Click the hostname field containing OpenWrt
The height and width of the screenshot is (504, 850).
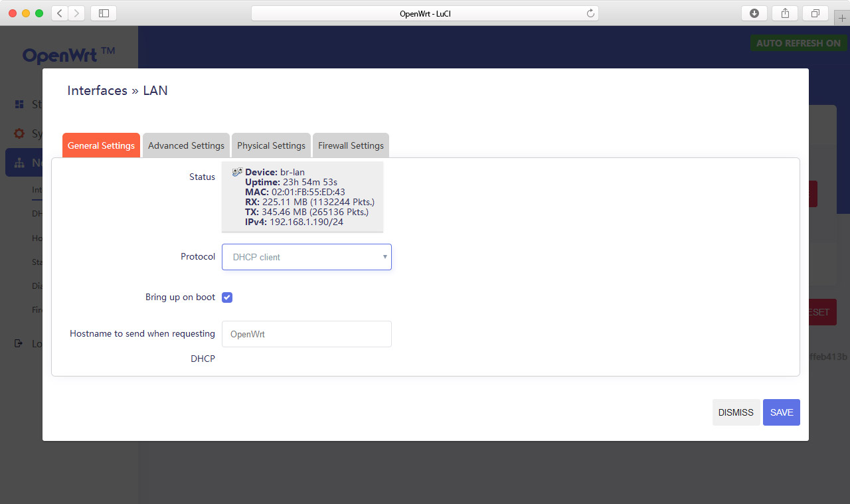[x=307, y=334]
